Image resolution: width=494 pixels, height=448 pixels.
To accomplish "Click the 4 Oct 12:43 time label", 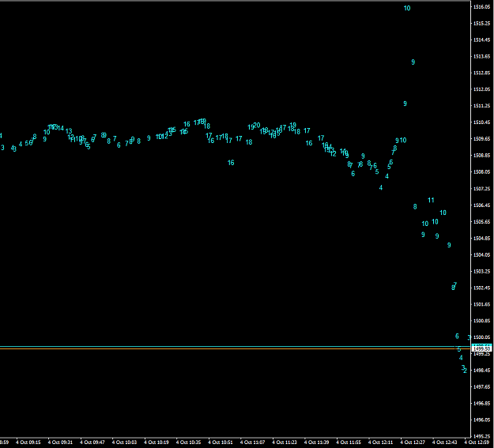I will tap(445, 442).
